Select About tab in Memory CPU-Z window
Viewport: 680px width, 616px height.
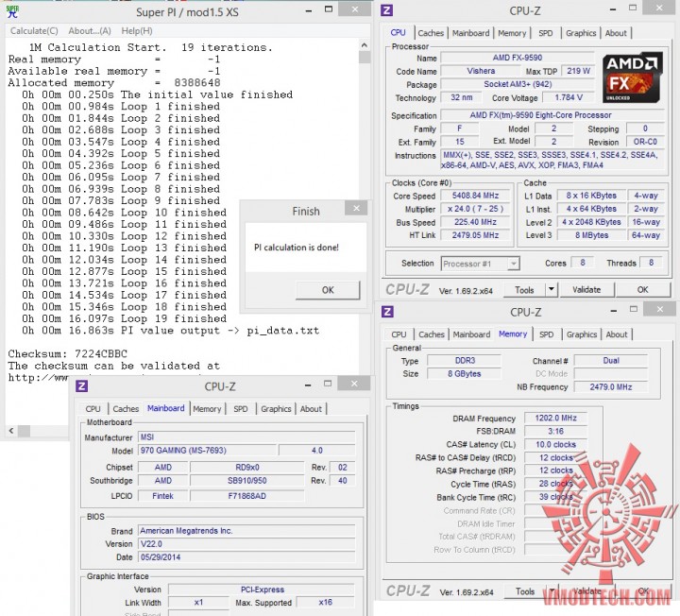[617, 334]
